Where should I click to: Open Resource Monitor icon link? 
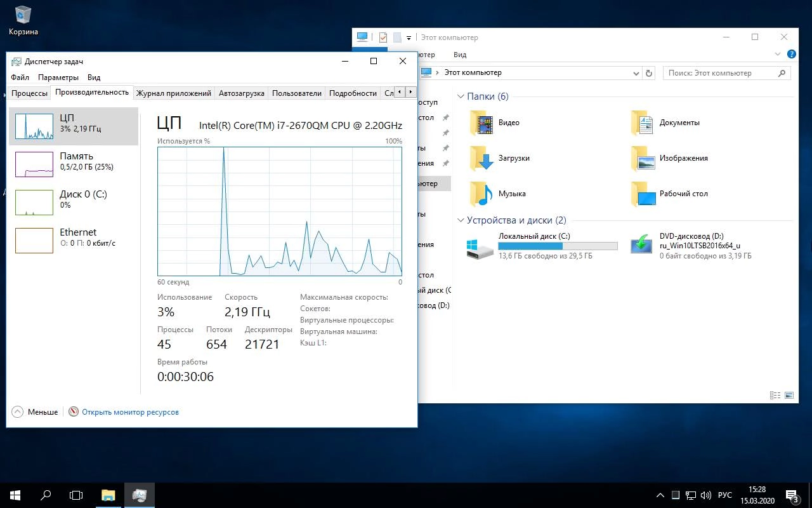coord(124,412)
